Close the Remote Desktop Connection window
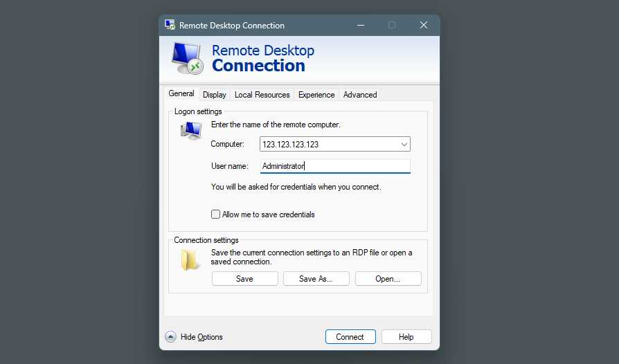The height and width of the screenshot is (364, 619). (x=424, y=26)
